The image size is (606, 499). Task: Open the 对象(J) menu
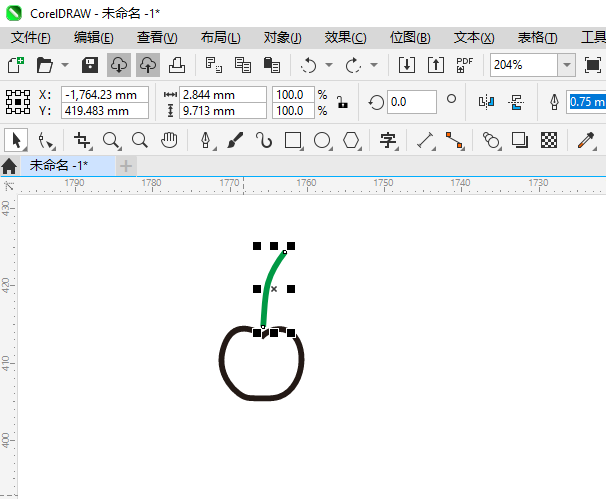click(x=283, y=37)
